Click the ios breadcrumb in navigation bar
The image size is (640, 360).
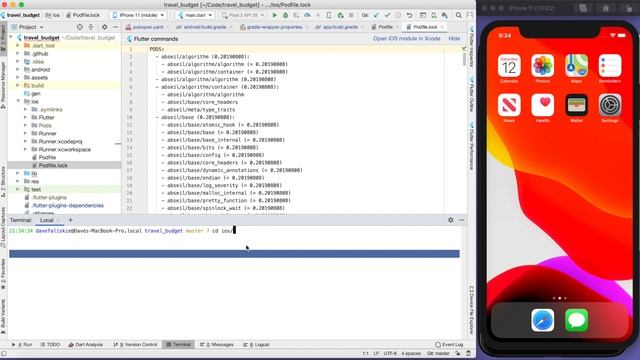(x=53, y=15)
